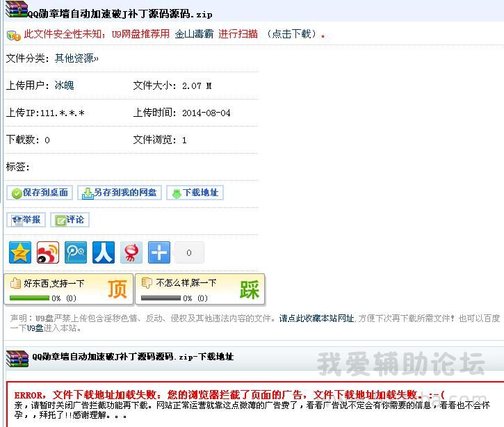
Task: Click the WinRAR archive icon beside the page title
Action: pyautogui.click(x=16, y=9)
